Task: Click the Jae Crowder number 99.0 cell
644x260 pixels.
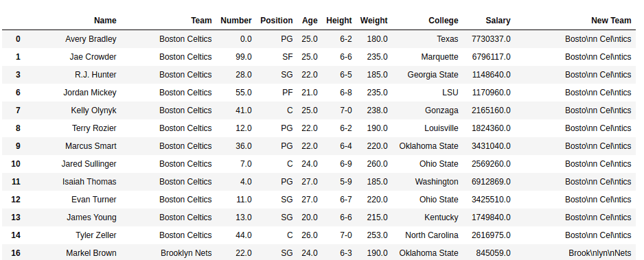Action: (244, 56)
